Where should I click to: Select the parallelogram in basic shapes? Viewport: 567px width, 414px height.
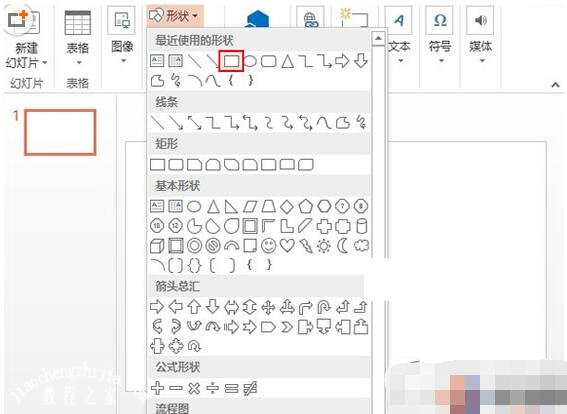(250, 207)
